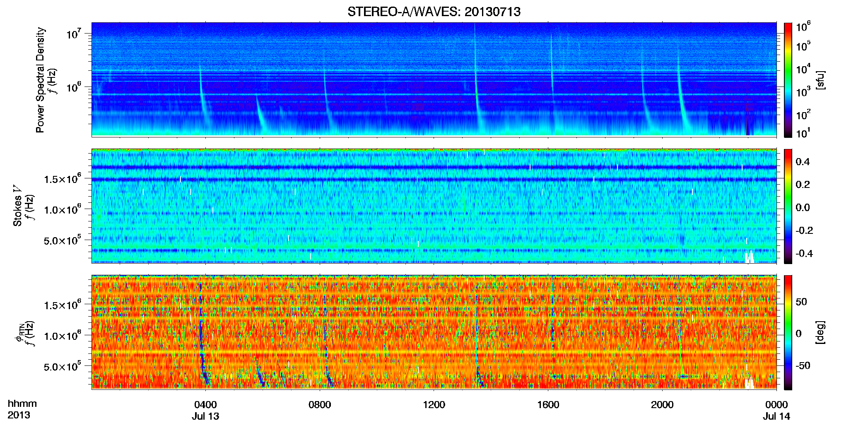This screenshot has height=447, width=868.
Task: Click the bottom panel degree color bar
Action: pos(788,332)
